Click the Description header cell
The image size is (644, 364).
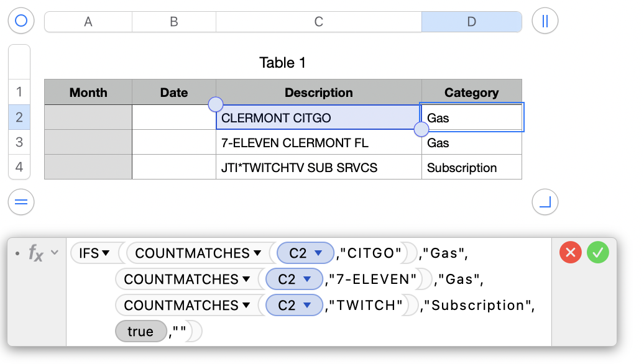click(318, 93)
